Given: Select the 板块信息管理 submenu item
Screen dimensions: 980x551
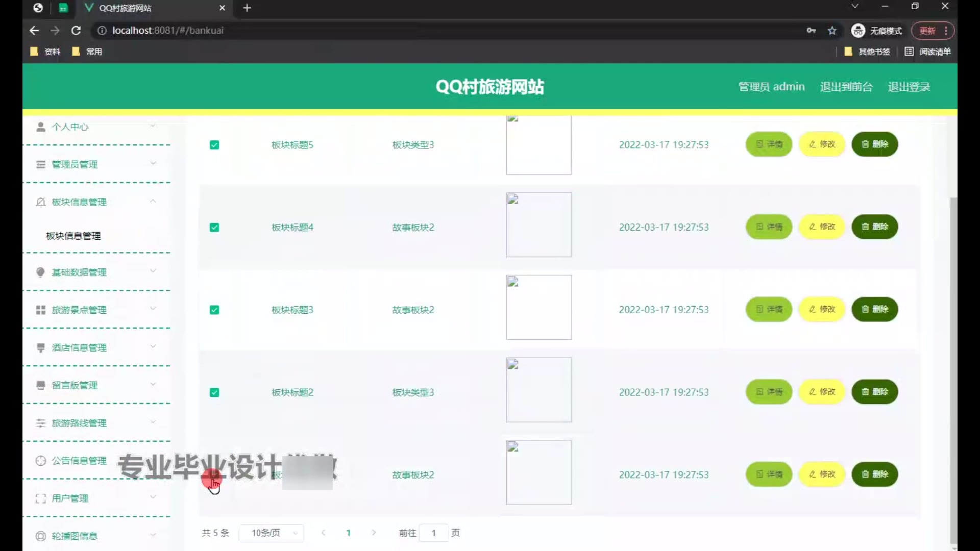Looking at the screenshot, I should [73, 236].
